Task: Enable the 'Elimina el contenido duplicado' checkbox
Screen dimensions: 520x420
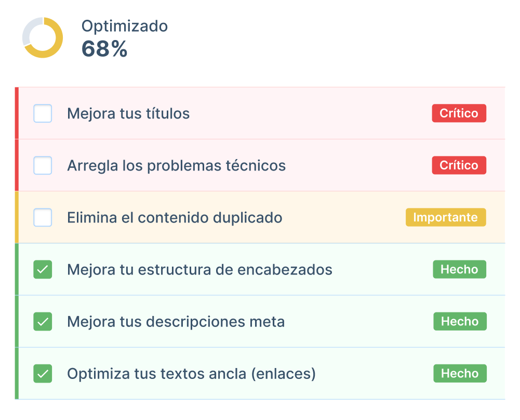Action: pos(43,217)
